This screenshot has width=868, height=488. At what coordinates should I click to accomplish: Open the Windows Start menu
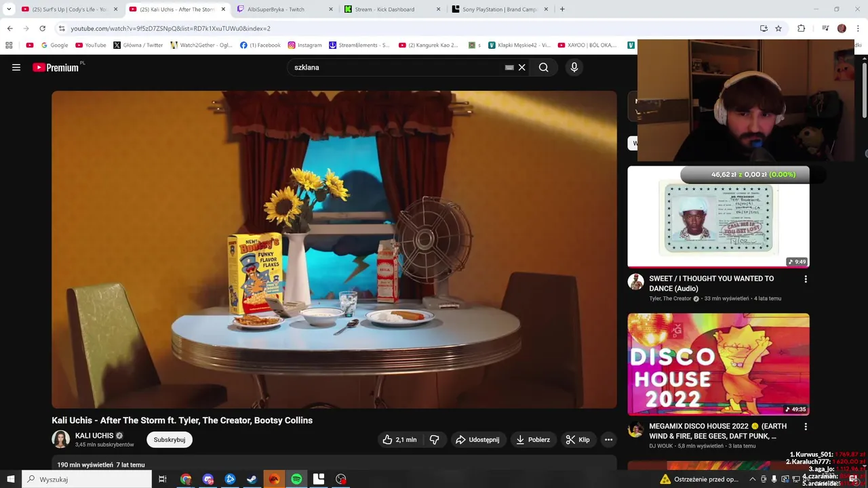(x=11, y=479)
